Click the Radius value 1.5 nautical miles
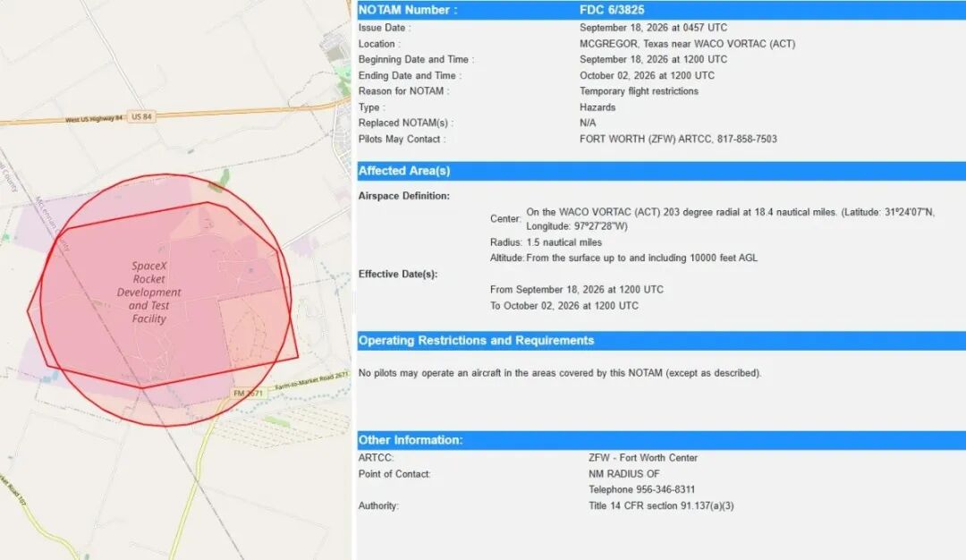 coord(563,242)
